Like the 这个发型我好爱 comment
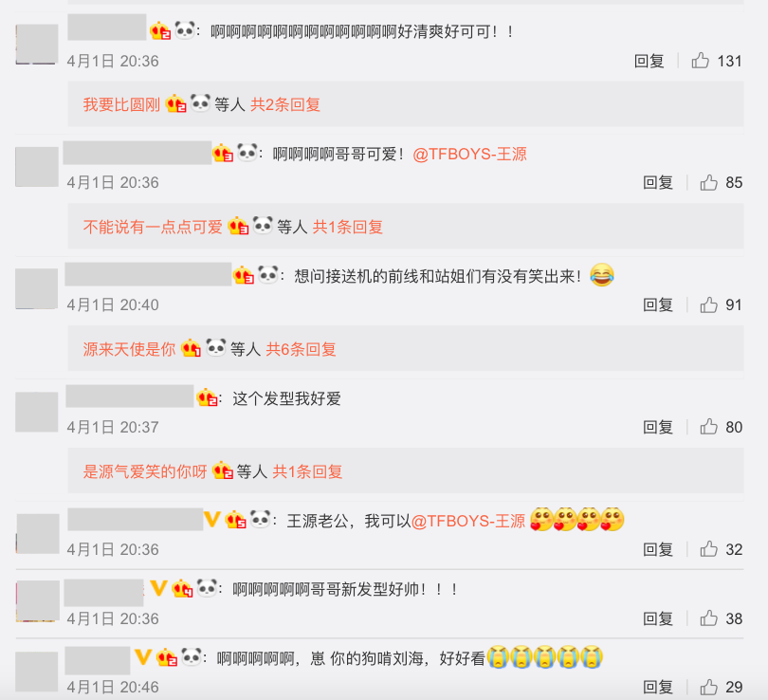The height and width of the screenshot is (700, 768). (x=708, y=427)
